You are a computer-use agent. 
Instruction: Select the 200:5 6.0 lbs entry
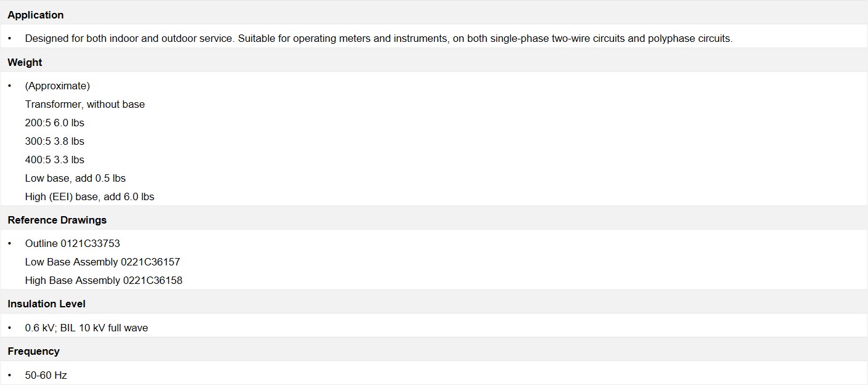click(54, 123)
